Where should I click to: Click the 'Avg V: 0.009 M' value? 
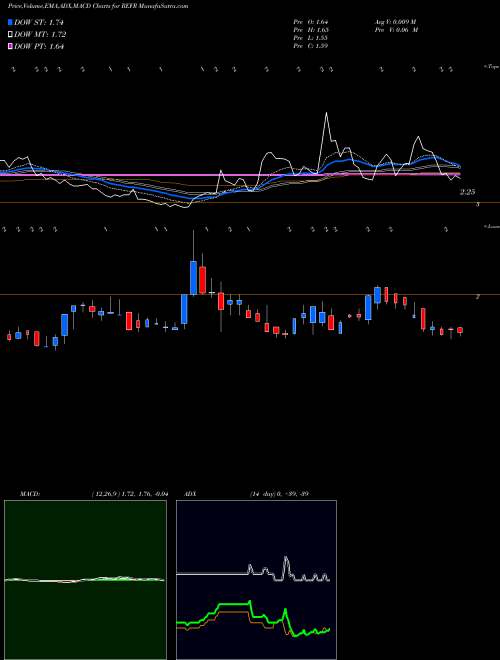point(395,22)
